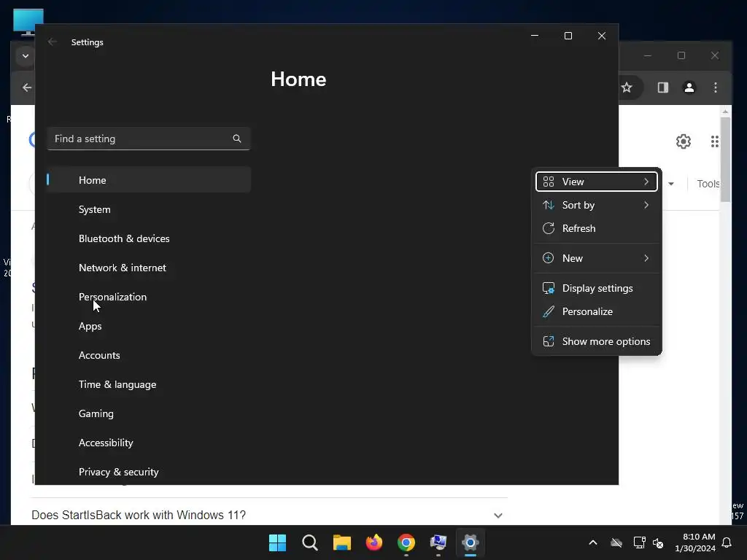The width and height of the screenshot is (747, 560).
Task: Open Privacy & security settings
Action: coord(149,472)
